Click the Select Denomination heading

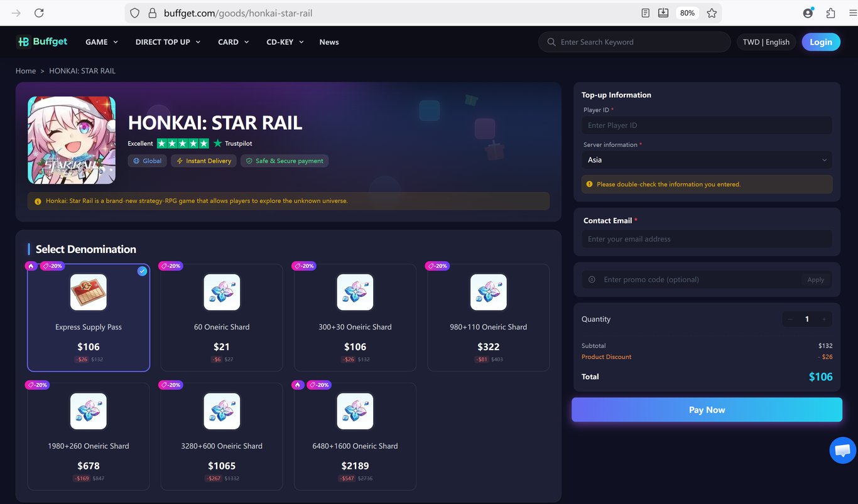point(86,249)
